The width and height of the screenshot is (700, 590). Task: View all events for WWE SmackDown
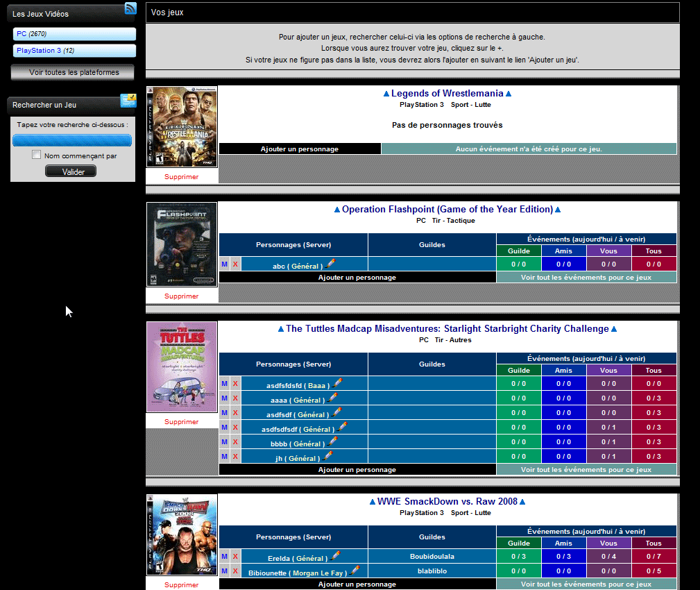click(x=586, y=584)
